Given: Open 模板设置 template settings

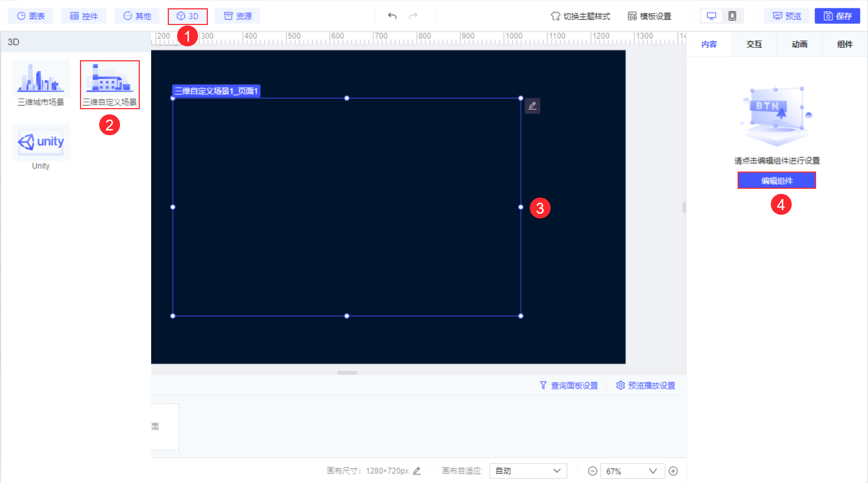Looking at the screenshot, I should (x=649, y=16).
